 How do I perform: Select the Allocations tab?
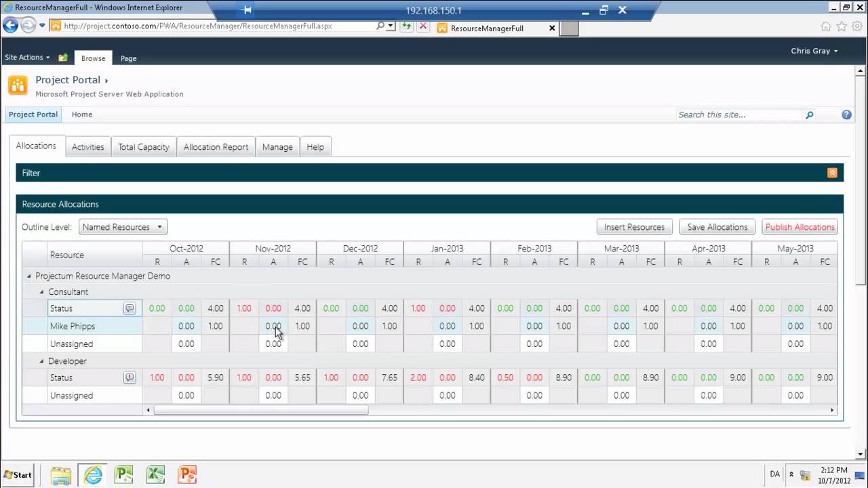point(36,146)
